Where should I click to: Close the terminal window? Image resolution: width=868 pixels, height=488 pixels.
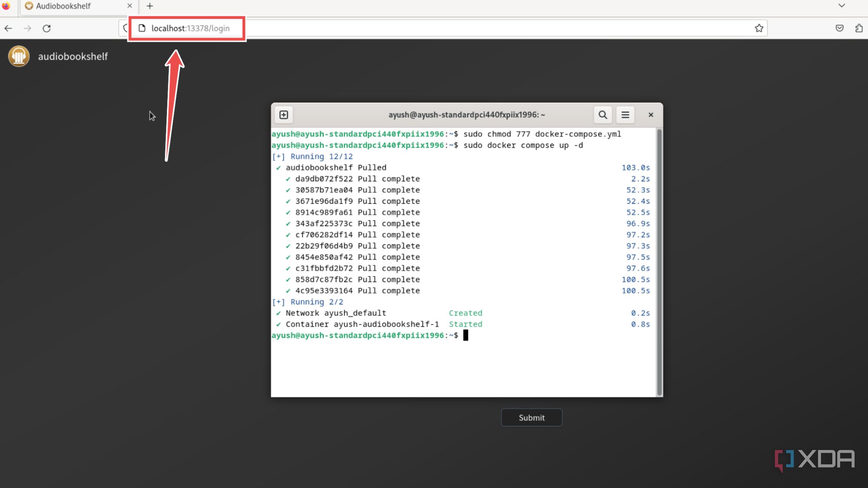(x=651, y=115)
